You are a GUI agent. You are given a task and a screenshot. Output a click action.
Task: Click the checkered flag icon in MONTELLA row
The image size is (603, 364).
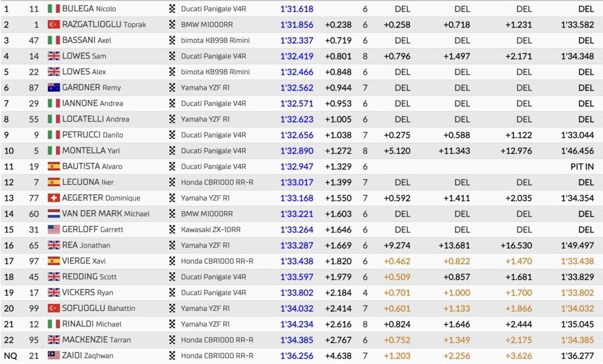pyautogui.click(x=173, y=150)
